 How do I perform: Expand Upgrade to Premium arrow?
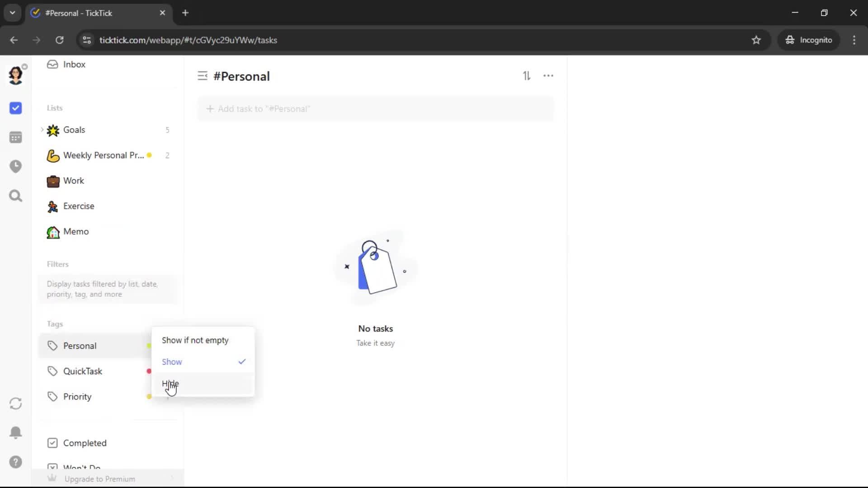pyautogui.click(x=172, y=479)
